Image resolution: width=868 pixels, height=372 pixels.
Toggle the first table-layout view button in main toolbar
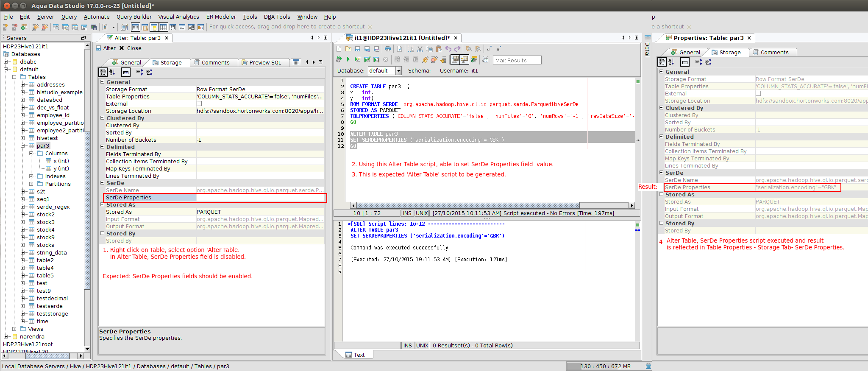(135, 27)
